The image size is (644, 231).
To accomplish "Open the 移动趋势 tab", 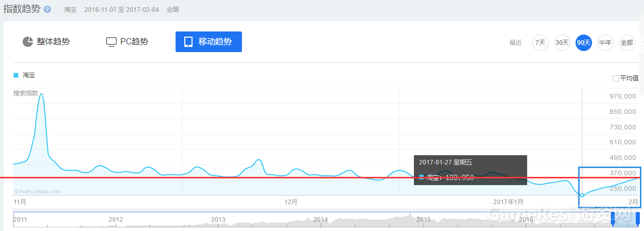I will coord(208,42).
